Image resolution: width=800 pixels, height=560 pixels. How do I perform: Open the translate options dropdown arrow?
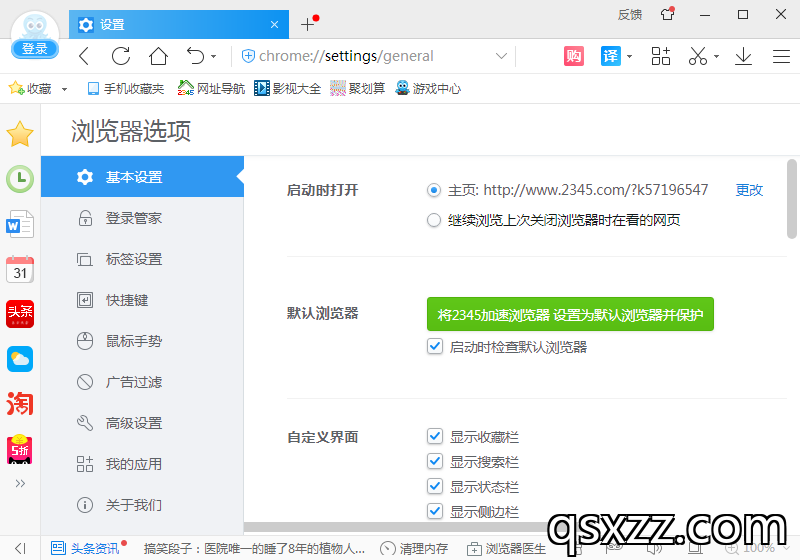point(630,57)
